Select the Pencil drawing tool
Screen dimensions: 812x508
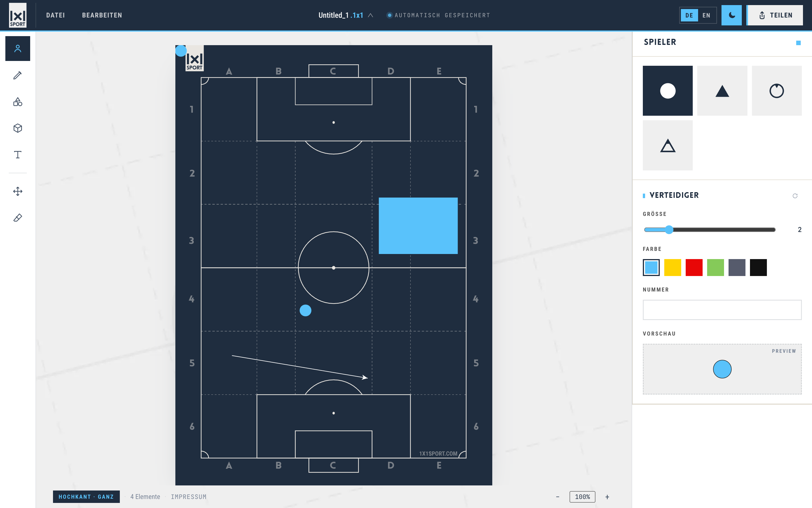coord(18,75)
